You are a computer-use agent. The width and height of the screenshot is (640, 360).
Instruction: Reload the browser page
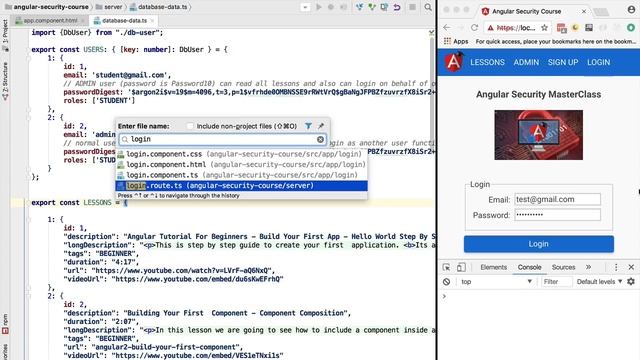474,27
